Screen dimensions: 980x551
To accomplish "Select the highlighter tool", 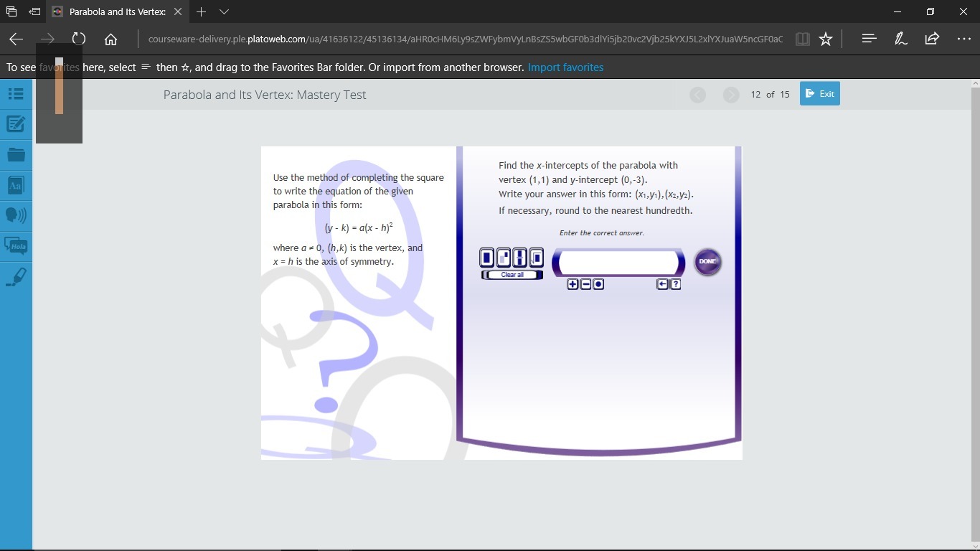I will [x=16, y=277].
